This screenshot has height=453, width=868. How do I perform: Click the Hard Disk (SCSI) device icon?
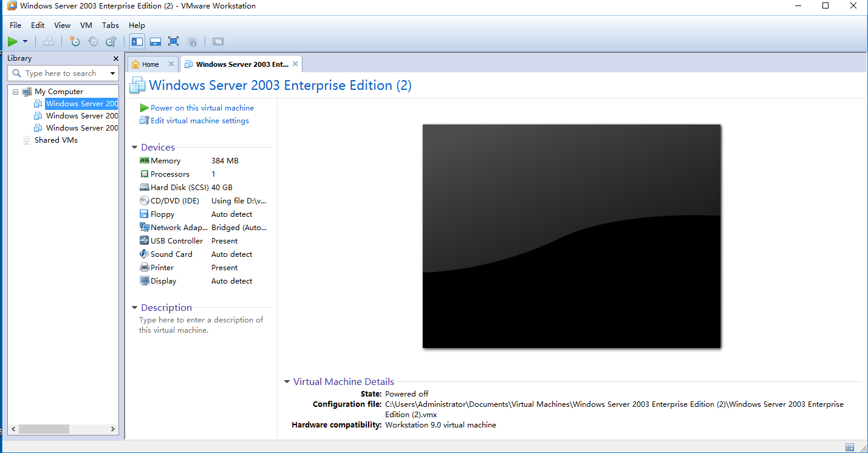click(144, 188)
